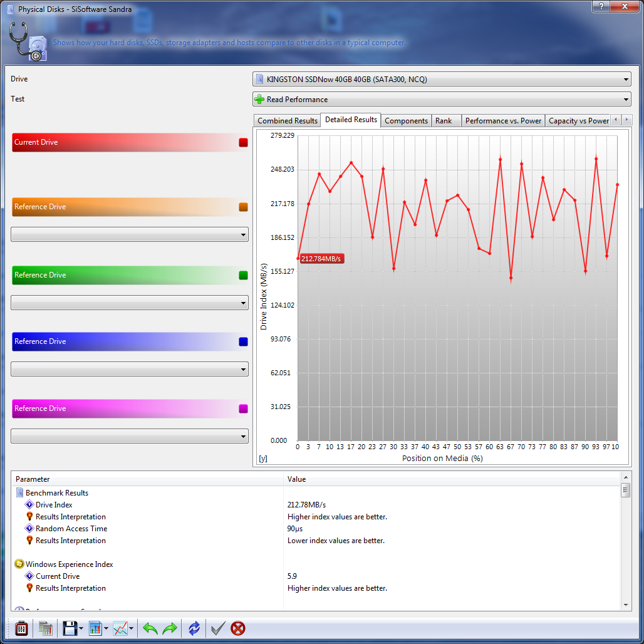The image size is (644, 644).
Task: Click the Benchmark Results row icon
Action: click(x=19, y=492)
